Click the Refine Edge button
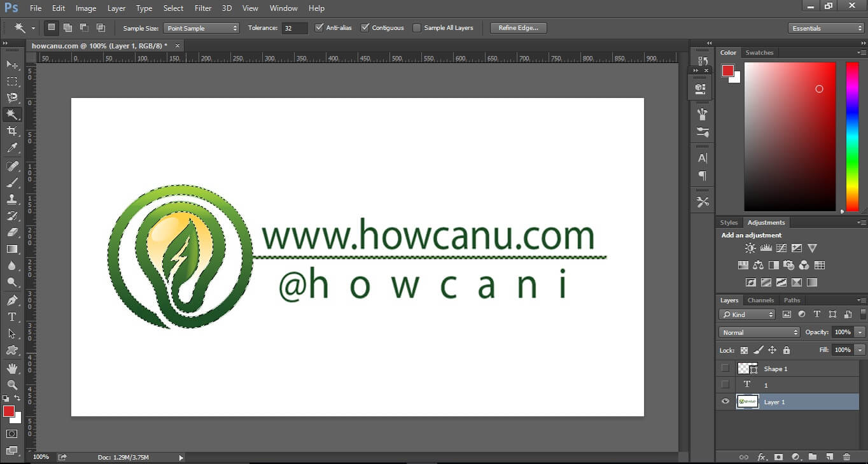The image size is (868, 464). click(x=518, y=28)
